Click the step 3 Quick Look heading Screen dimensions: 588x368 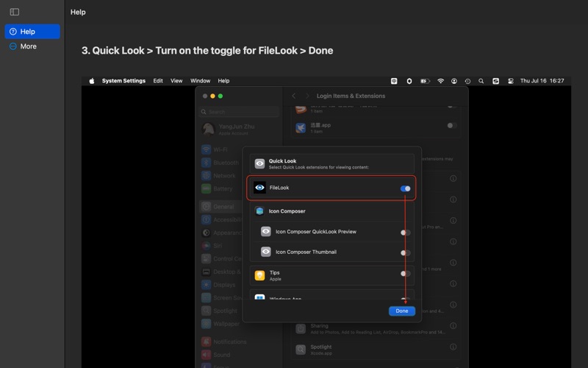[x=207, y=50]
